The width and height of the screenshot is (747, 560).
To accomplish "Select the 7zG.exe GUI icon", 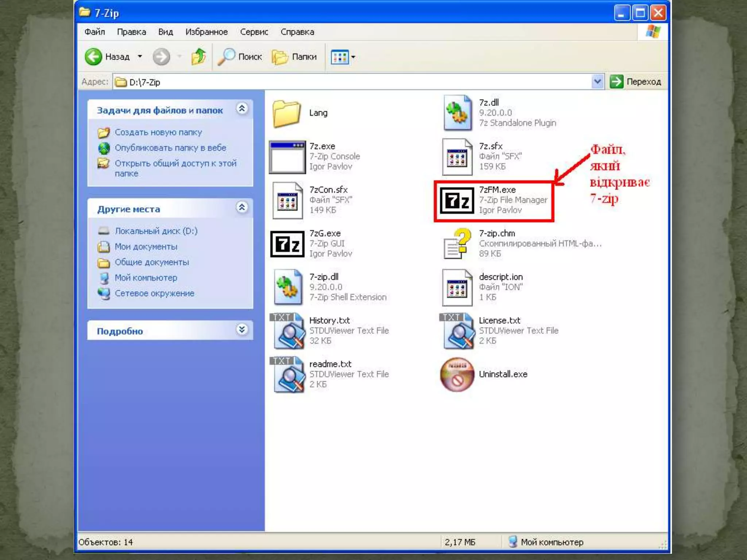I will [287, 244].
